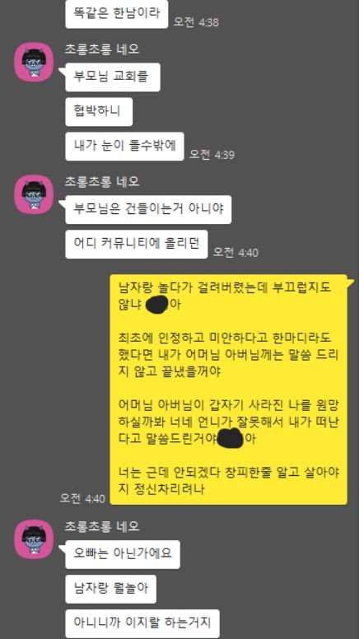Click 오전 4:40 timestamp beside '어디 커뮤니티에 올리던'

coord(236,253)
